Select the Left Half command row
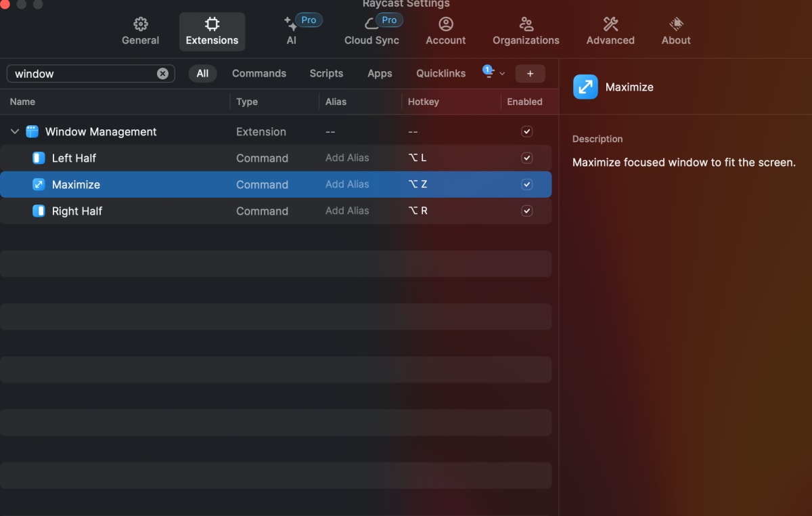The height and width of the screenshot is (516, 812). click(275, 158)
